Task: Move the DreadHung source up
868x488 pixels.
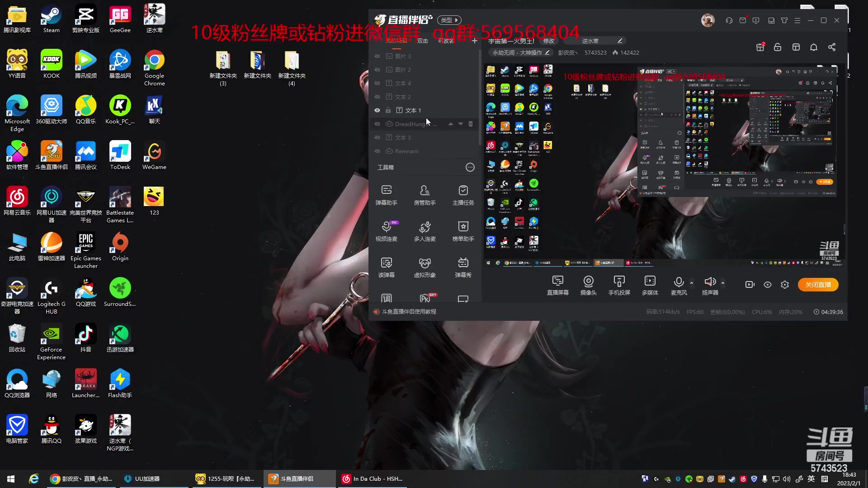Action: coord(451,124)
